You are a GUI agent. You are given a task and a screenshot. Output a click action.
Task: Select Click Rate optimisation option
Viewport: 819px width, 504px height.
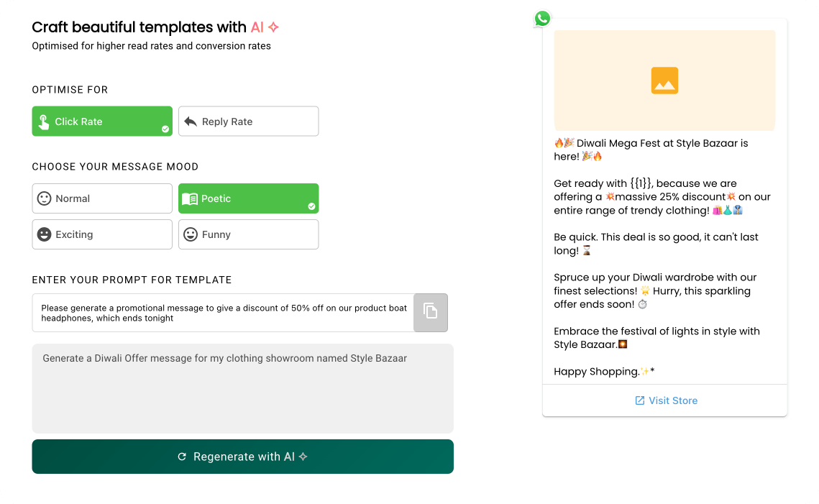point(102,122)
